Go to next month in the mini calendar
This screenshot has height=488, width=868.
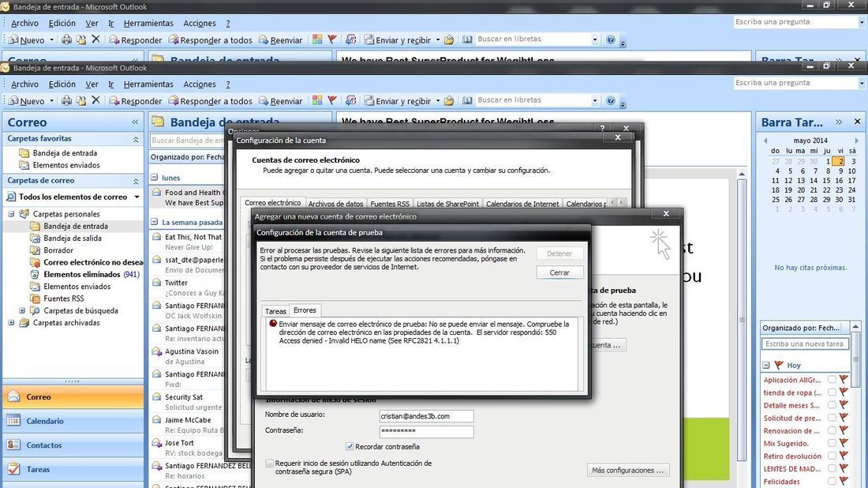(856, 141)
